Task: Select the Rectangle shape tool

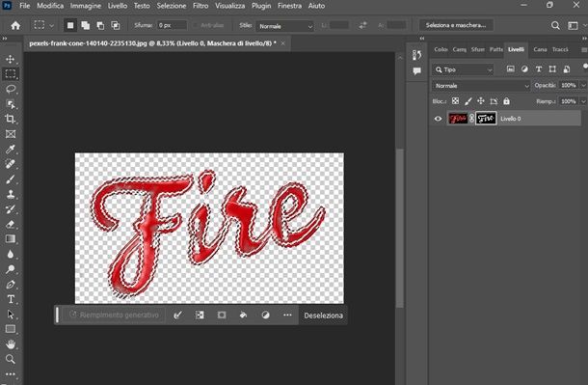Action: (11, 329)
